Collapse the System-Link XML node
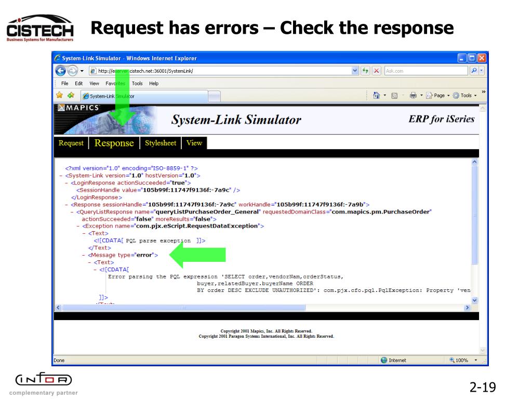Screen dimensions: 532x399 pyautogui.click(x=61, y=176)
